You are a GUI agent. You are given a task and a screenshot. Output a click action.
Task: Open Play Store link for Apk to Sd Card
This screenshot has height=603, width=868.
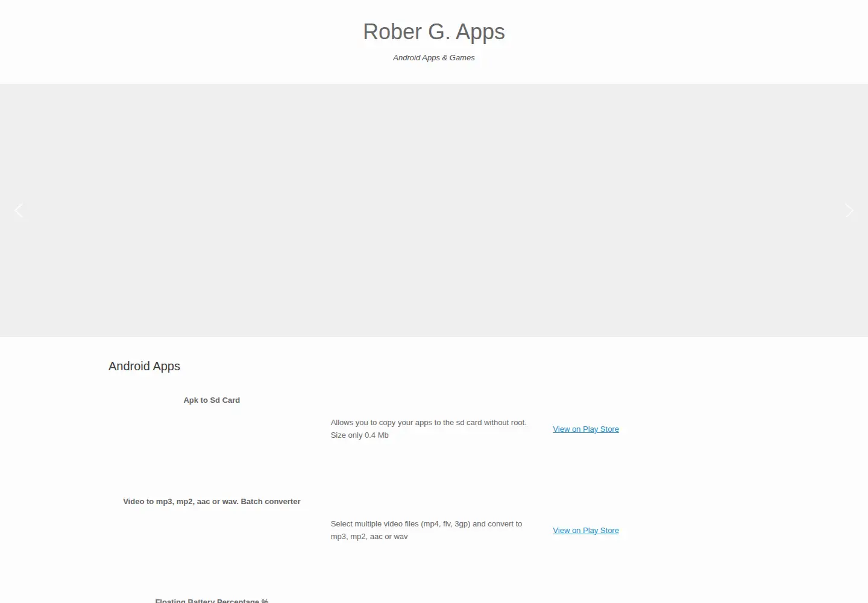[586, 429]
